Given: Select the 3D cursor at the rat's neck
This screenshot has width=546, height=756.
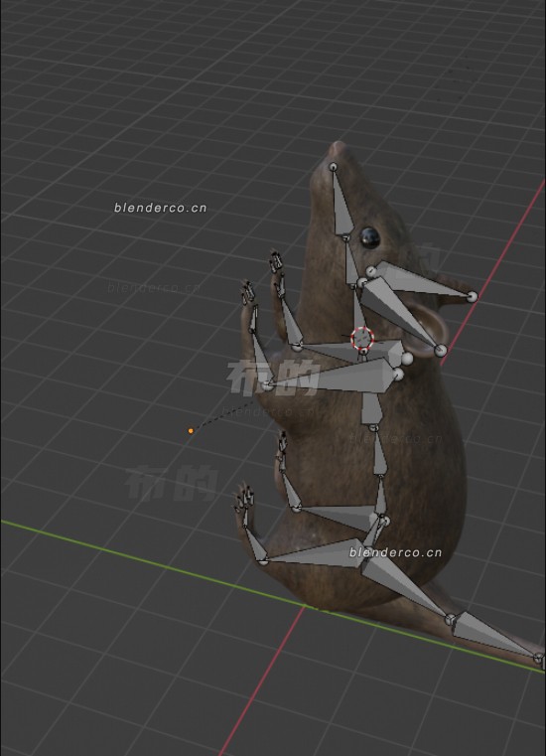Looking at the screenshot, I should click(x=362, y=338).
